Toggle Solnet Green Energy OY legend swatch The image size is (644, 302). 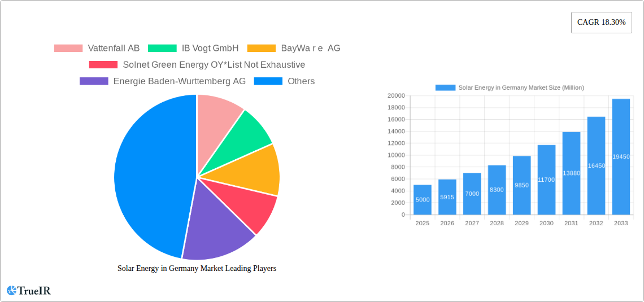click(x=103, y=64)
